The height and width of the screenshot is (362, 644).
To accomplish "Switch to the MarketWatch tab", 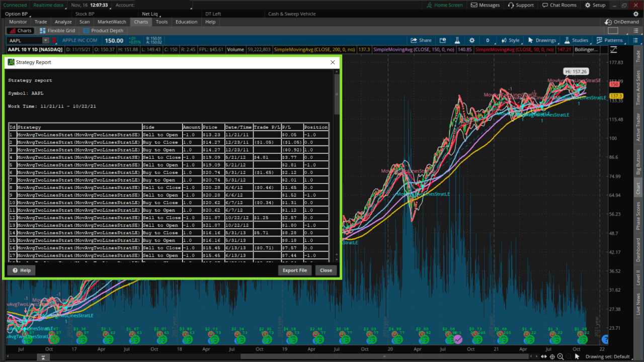I will pyautogui.click(x=113, y=22).
